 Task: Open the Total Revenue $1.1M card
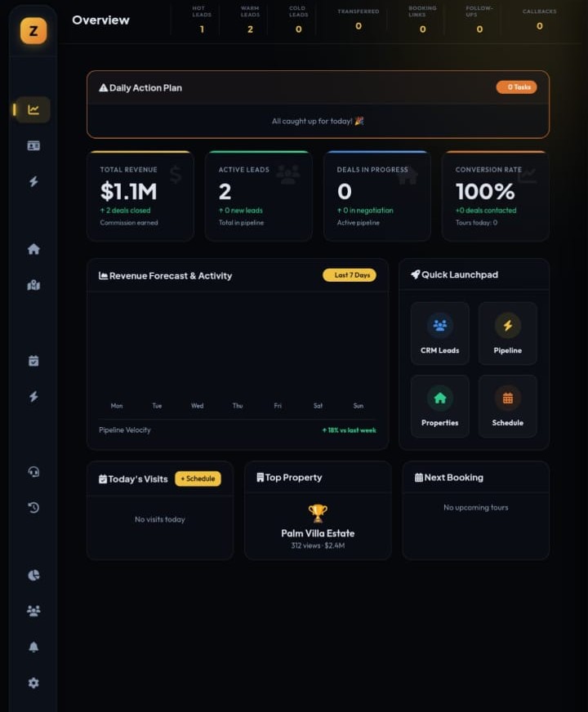[x=140, y=196]
